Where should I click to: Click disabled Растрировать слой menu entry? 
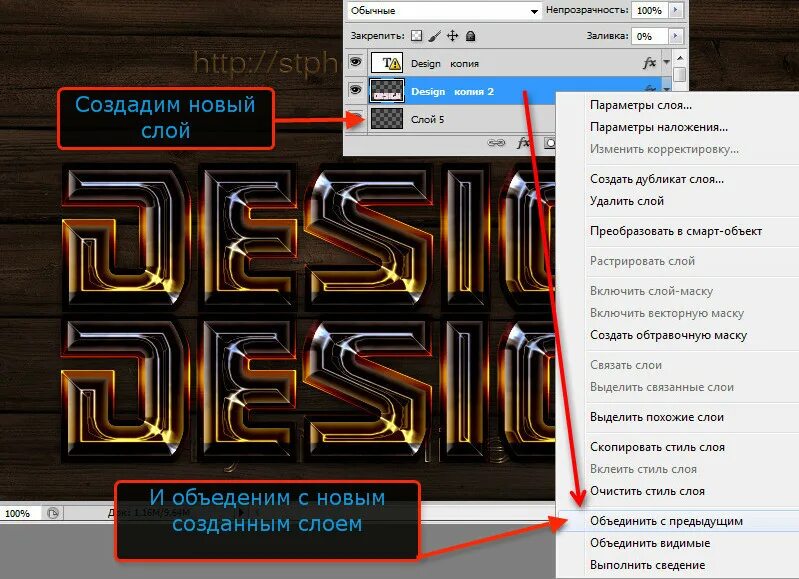click(642, 261)
